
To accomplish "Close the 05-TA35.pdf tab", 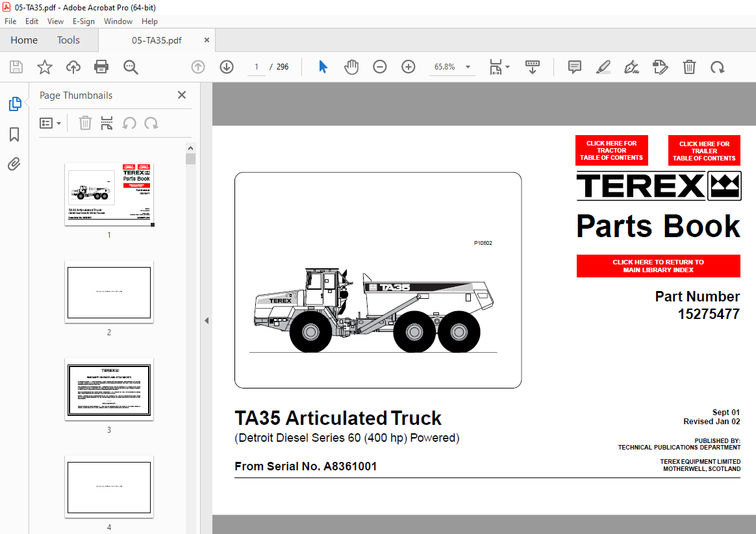I will pyautogui.click(x=207, y=40).
